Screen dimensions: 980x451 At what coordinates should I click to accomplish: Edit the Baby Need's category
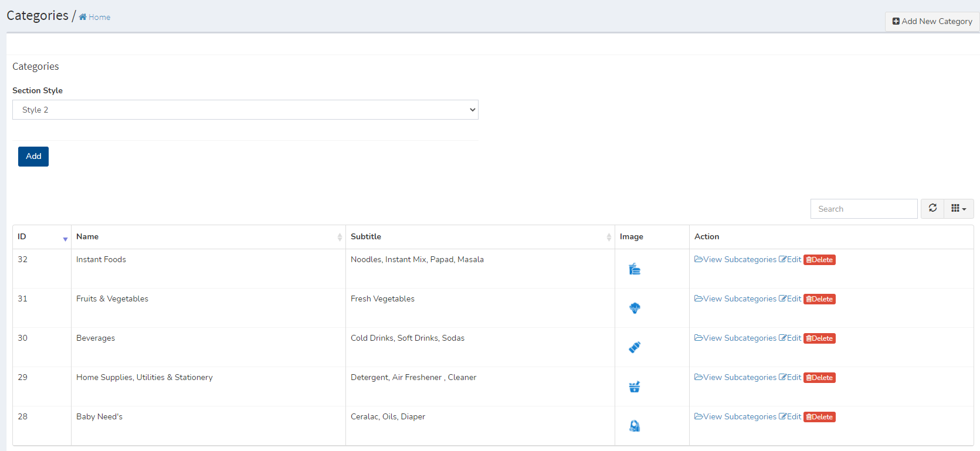[790, 417]
